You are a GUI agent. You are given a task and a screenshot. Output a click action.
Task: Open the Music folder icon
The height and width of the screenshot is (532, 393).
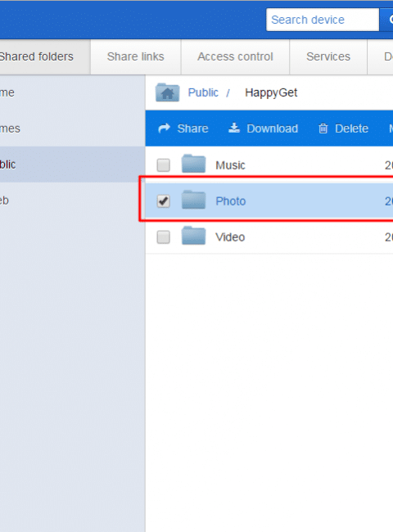(x=193, y=164)
